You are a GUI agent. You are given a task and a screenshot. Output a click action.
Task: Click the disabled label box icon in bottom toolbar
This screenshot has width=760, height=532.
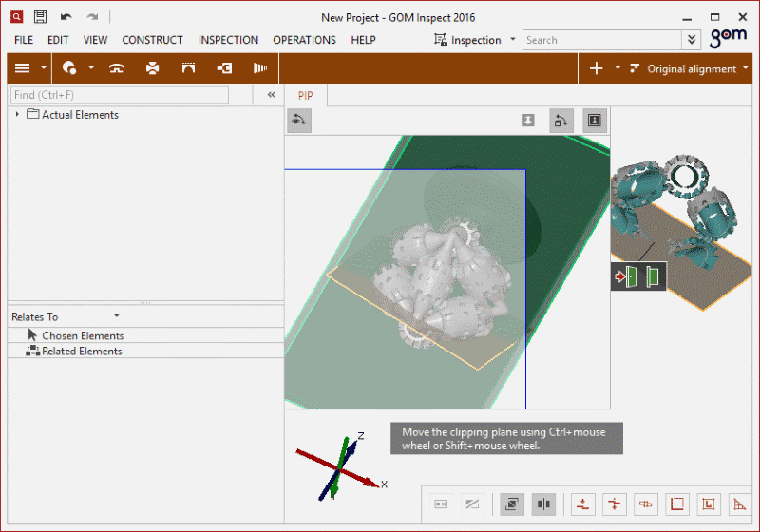(441, 504)
